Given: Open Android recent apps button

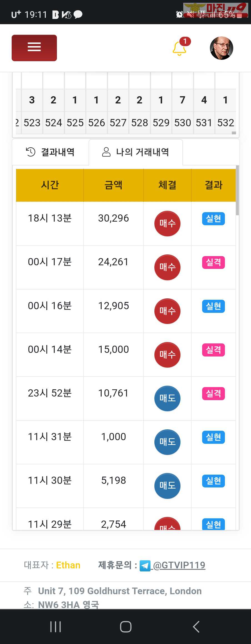Looking at the screenshot, I should (56, 627).
